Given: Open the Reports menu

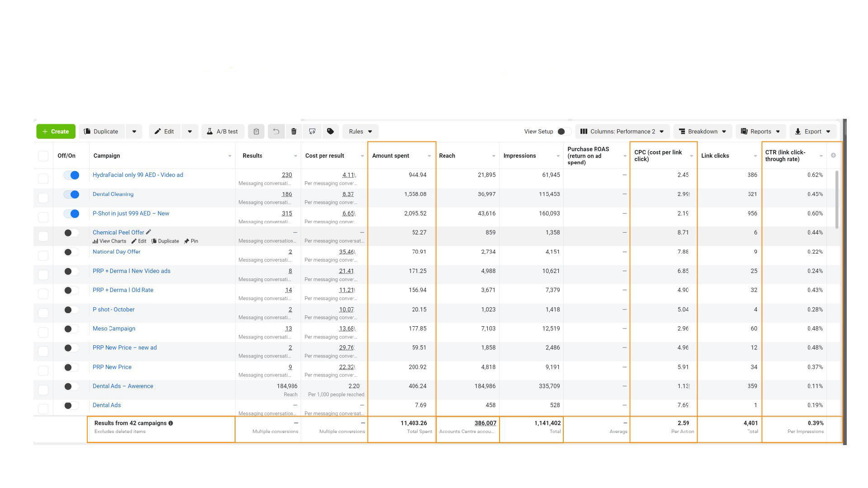Looking at the screenshot, I should pos(761,131).
